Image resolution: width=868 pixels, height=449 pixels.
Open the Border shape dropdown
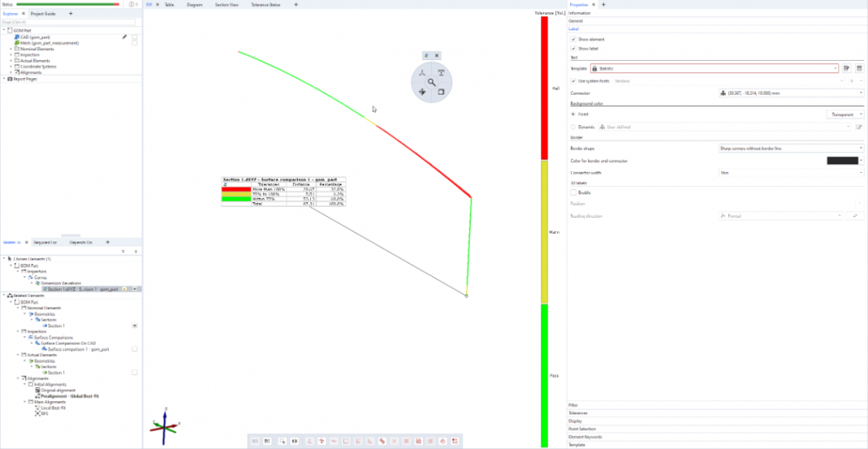click(789, 149)
